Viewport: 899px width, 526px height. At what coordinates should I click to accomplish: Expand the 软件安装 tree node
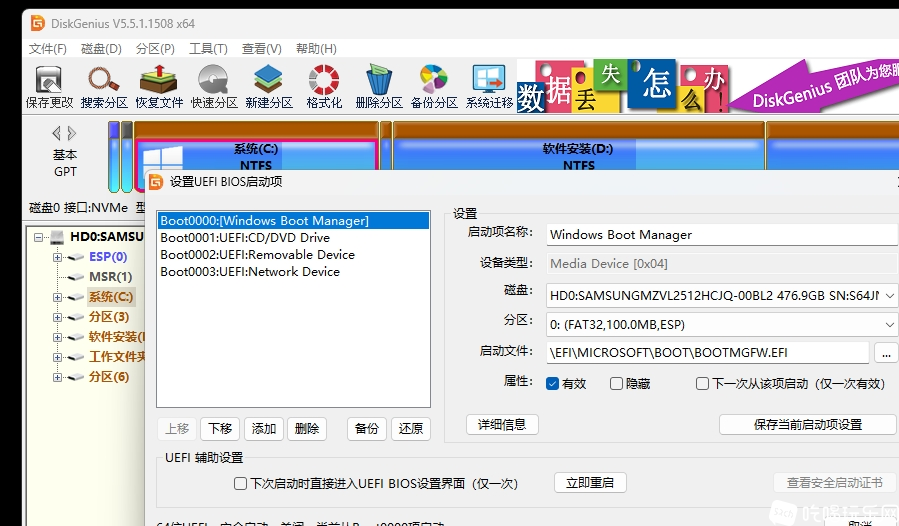point(57,337)
